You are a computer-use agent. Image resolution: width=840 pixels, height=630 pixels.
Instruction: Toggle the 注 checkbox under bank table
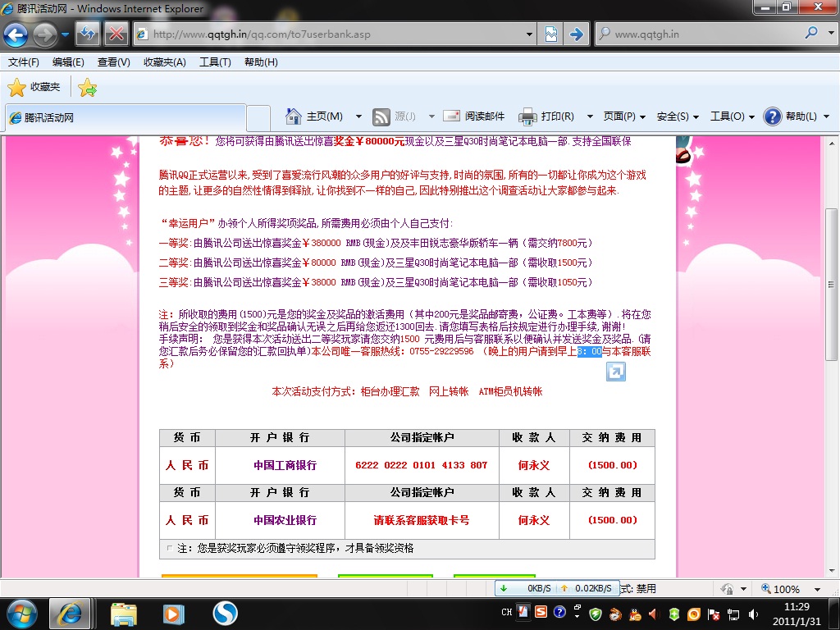(170, 548)
